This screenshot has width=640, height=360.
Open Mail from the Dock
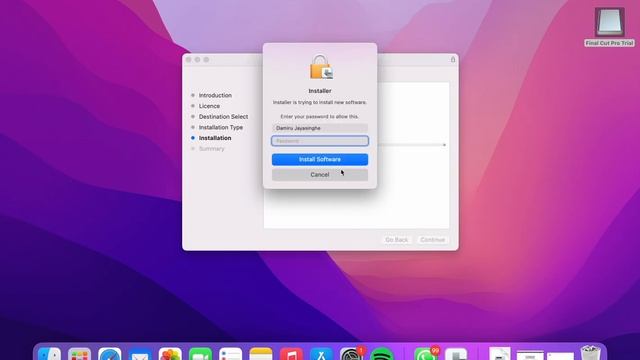click(x=140, y=354)
